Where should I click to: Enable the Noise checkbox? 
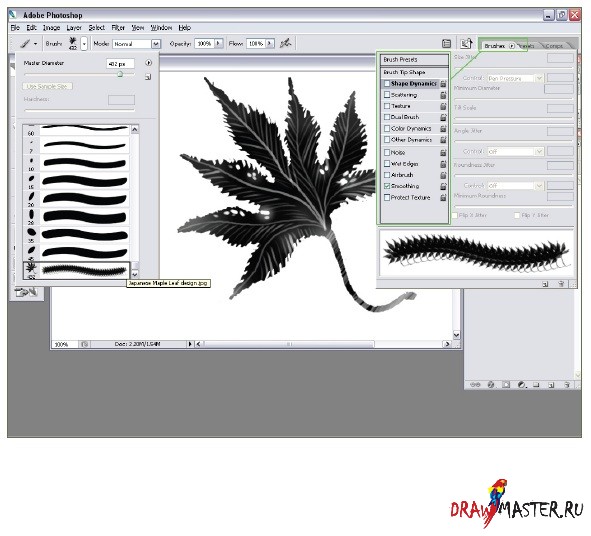tap(387, 152)
